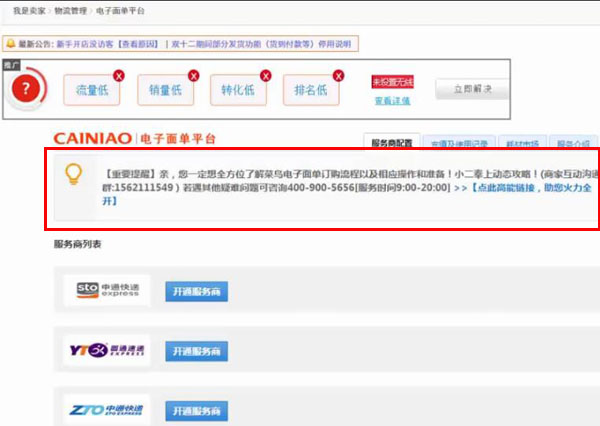Switch to the 服务介绍 tab
Screen dimensions: 600x426
click(573, 142)
